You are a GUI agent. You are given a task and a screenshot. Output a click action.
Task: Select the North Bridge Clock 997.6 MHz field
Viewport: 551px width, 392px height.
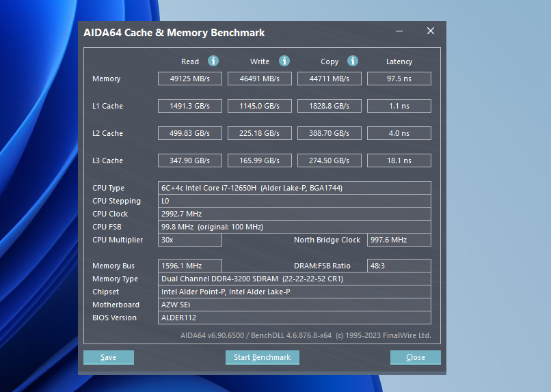pyautogui.click(x=399, y=240)
